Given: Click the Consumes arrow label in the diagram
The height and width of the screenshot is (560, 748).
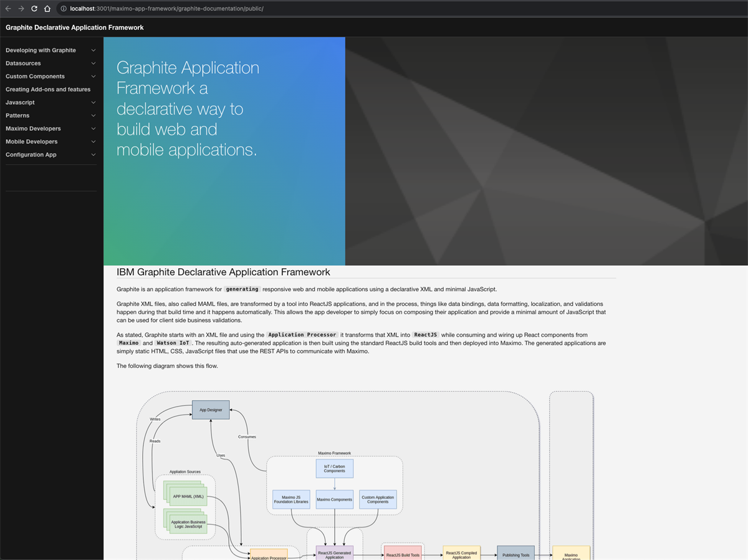Looking at the screenshot, I should click(x=247, y=437).
